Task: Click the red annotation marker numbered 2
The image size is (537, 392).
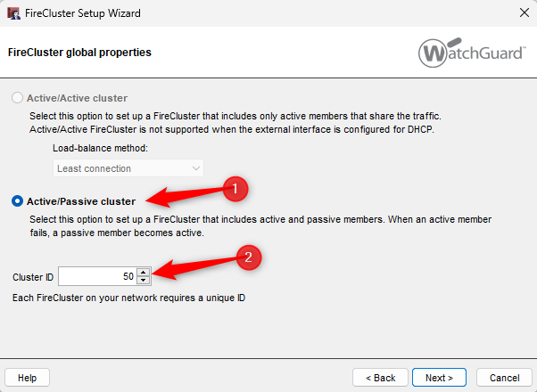Action: (x=249, y=257)
